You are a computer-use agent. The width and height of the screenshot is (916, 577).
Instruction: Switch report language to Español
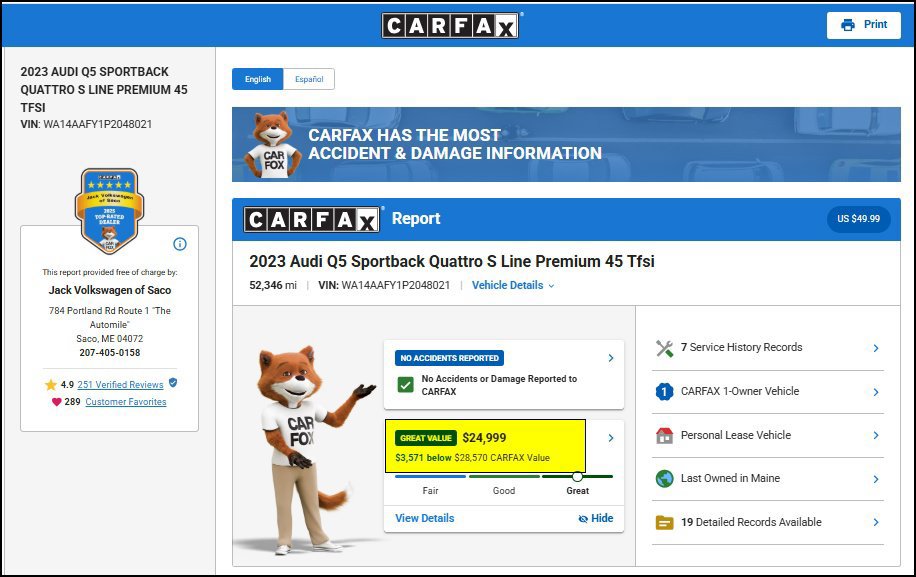309,79
